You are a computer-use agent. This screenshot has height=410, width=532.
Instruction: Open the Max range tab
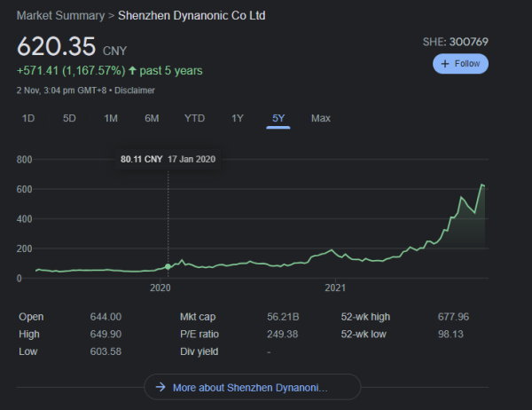click(x=321, y=118)
